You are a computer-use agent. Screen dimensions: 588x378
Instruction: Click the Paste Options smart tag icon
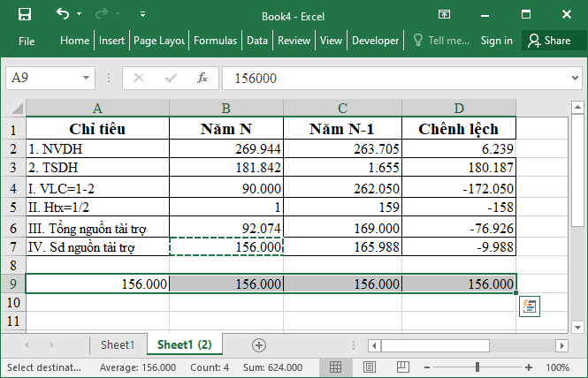point(531,306)
